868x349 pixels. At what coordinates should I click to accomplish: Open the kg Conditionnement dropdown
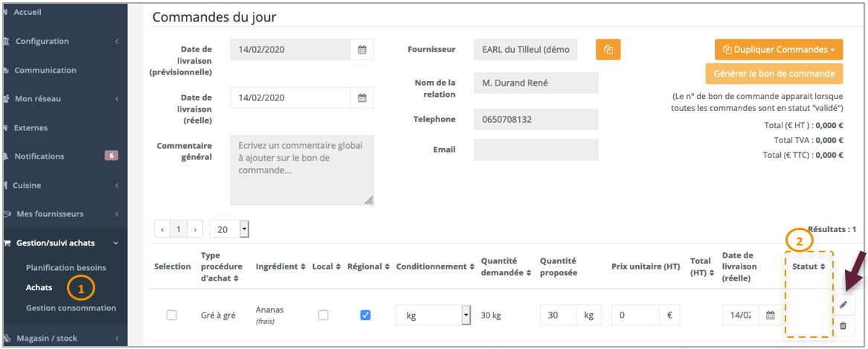click(x=434, y=316)
